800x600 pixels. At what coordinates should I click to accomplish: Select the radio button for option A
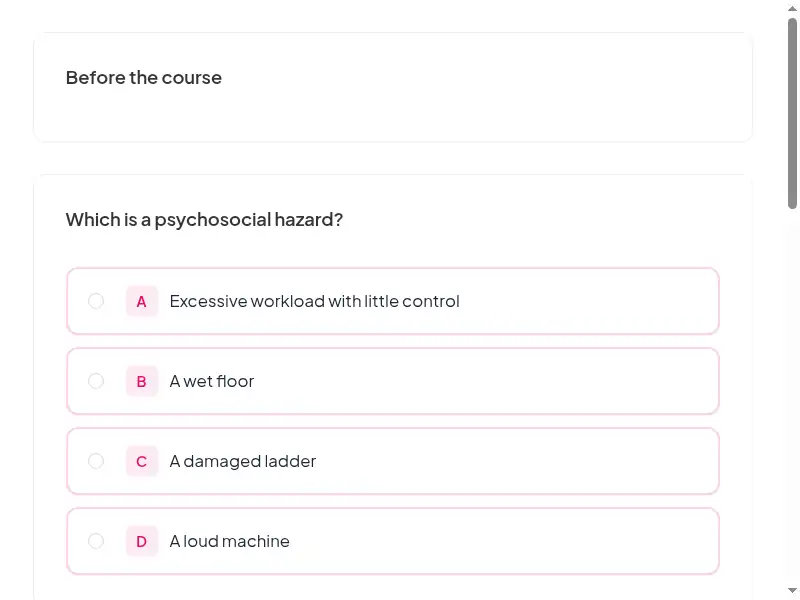pyautogui.click(x=96, y=301)
